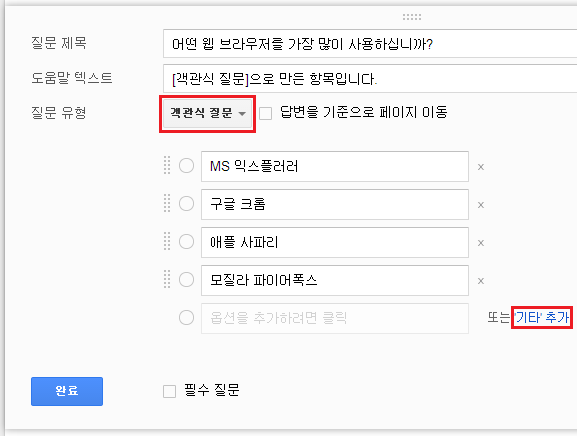Open the 객관식 질문 type dropdown
Viewport: 577px width, 436px height.
point(208,113)
